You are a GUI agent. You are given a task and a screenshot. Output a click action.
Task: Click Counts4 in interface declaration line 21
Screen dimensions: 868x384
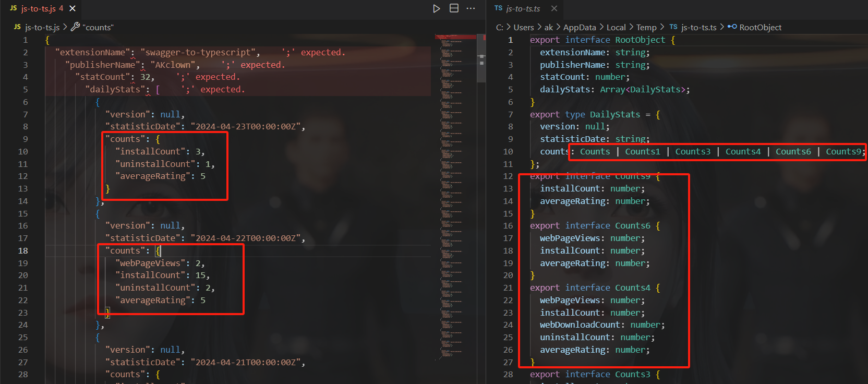pyautogui.click(x=633, y=288)
